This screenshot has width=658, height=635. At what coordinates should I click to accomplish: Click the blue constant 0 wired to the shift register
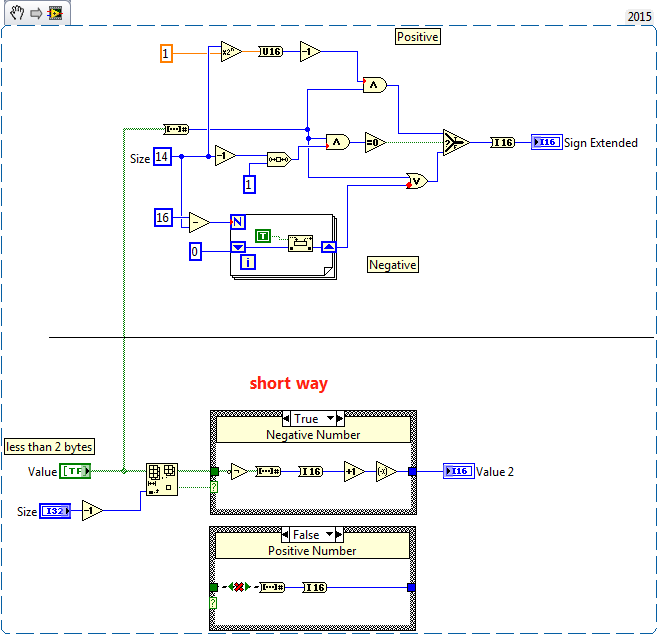point(195,251)
